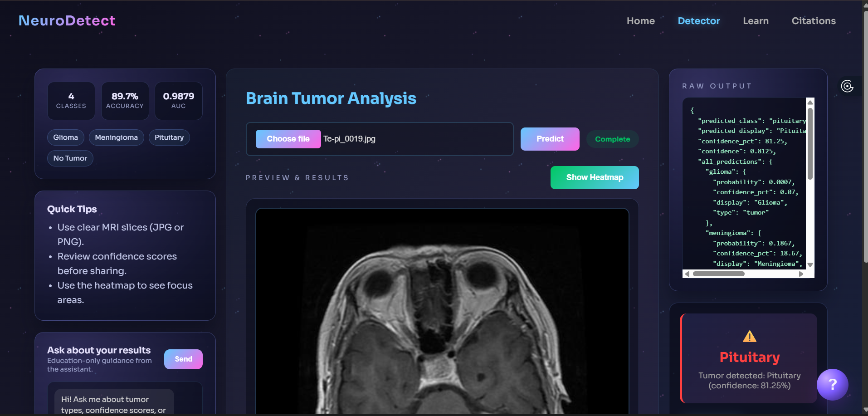
Task: Click the spiral icon on right edge
Action: [x=847, y=86]
